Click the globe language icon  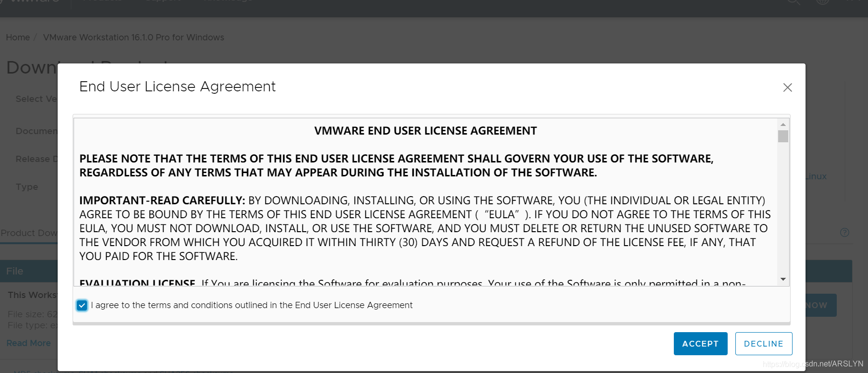(x=822, y=1)
